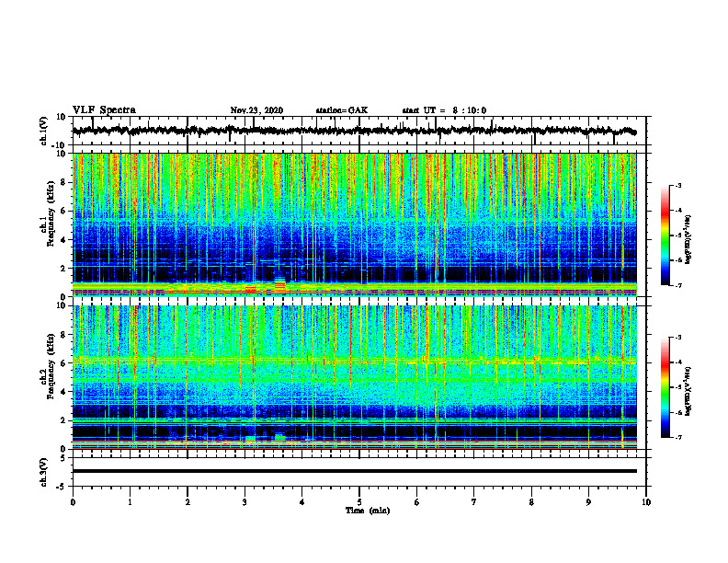
Task: Select the date text "Nov.23, 2020"
Action: point(256,110)
